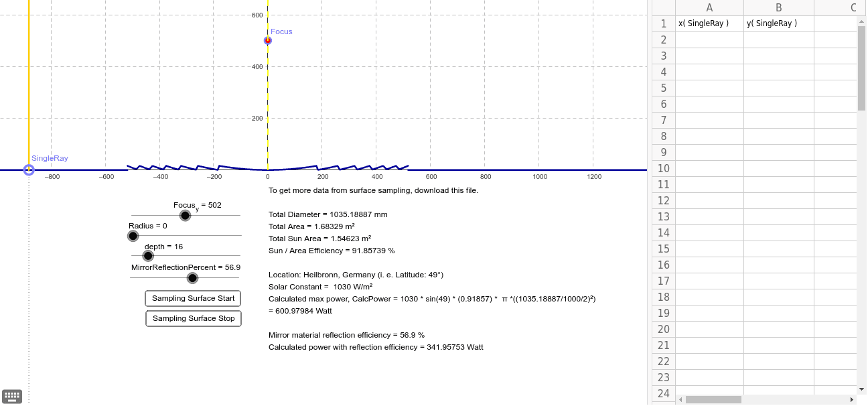Click the Focus label near the point
Image resolution: width=868 pixels, height=406 pixels.
[x=281, y=31]
